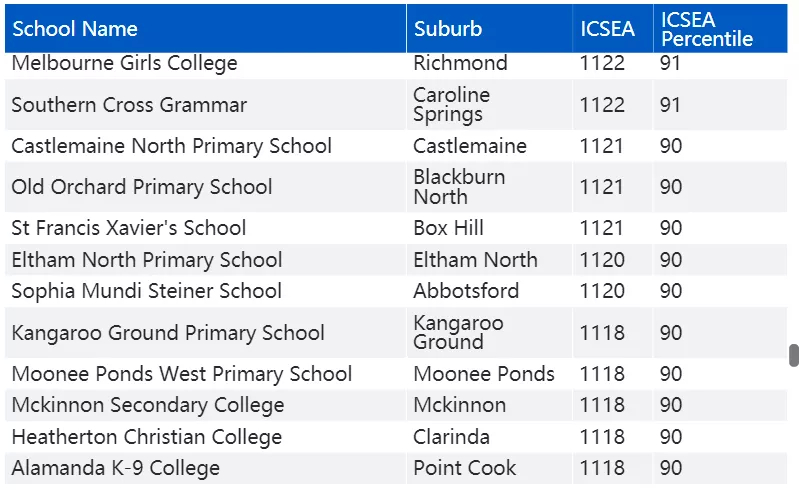Select Eltham North Primary School row
Screen dimensions: 799x490
click(x=396, y=260)
